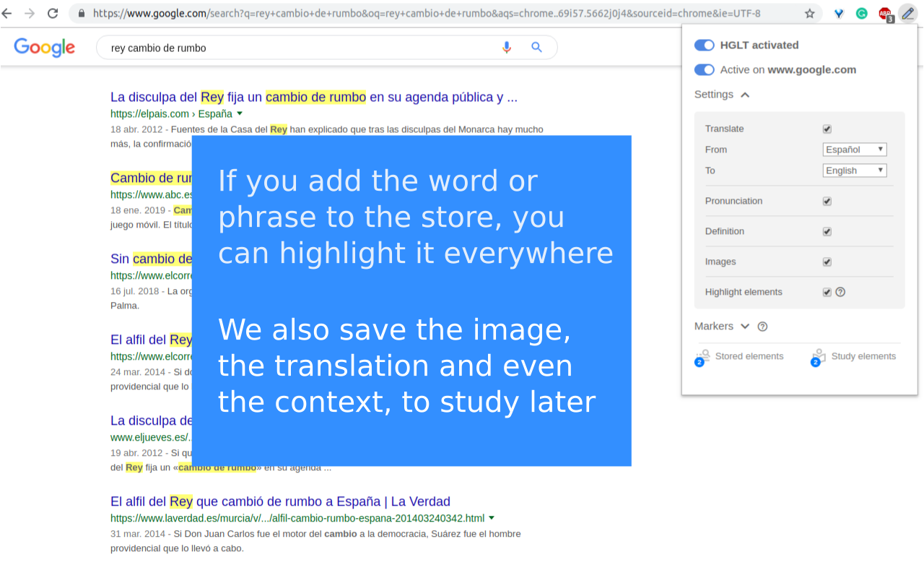Click the HGLT highlighter pen extension icon
This screenshot has width=924, height=578.
907,13
